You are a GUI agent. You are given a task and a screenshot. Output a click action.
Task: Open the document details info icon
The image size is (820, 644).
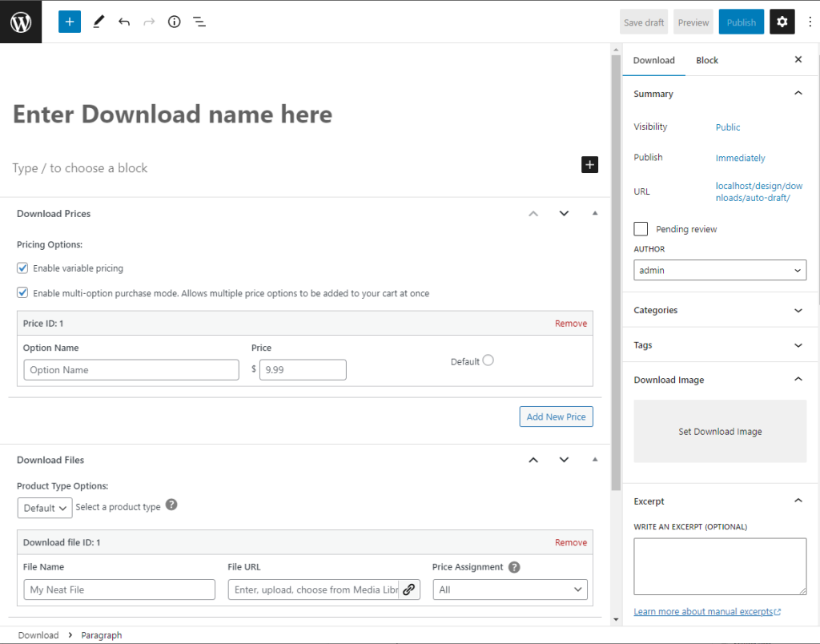174,22
